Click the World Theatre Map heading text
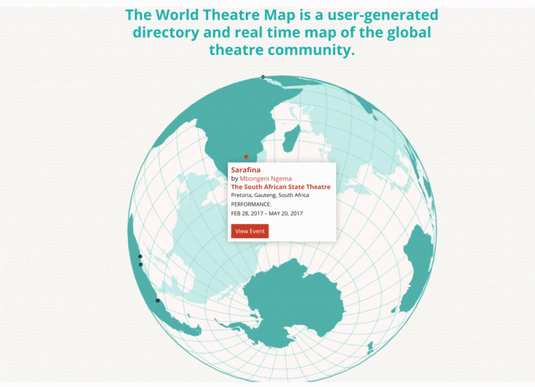 click(x=282, y=32)
